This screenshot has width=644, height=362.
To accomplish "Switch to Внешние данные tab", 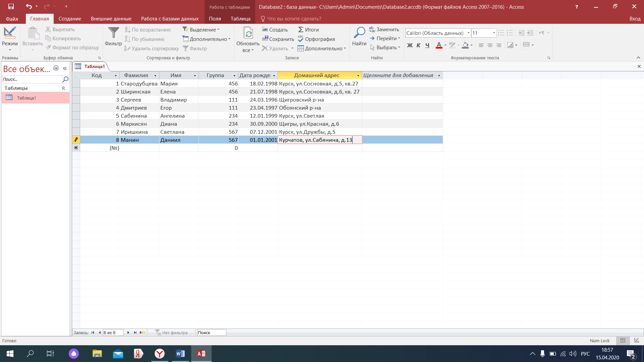I will (x=111, y=19).
